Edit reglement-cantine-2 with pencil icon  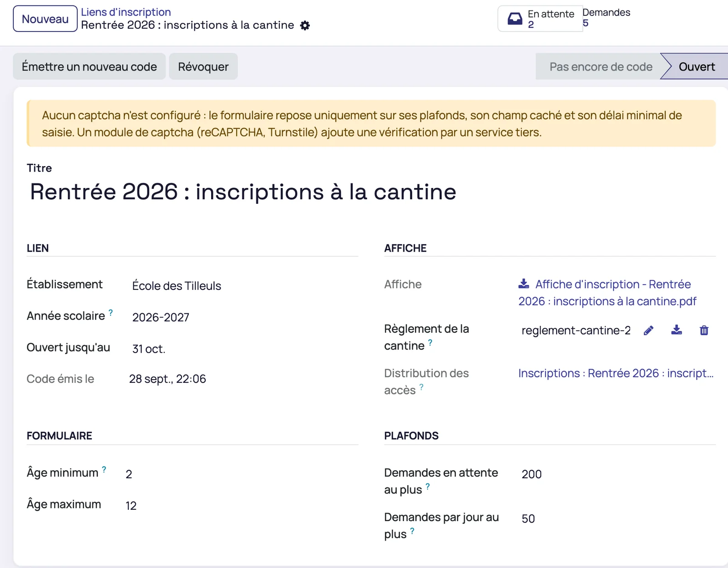[648, 330]
